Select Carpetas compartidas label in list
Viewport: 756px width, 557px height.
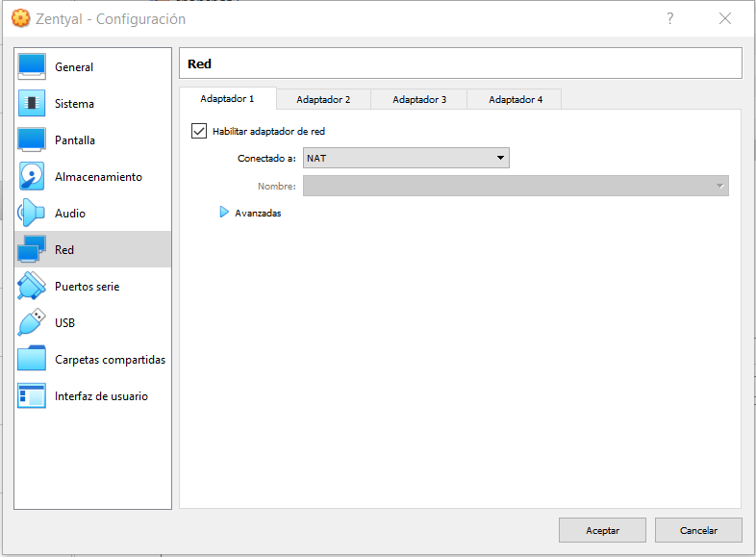[110, 360]
